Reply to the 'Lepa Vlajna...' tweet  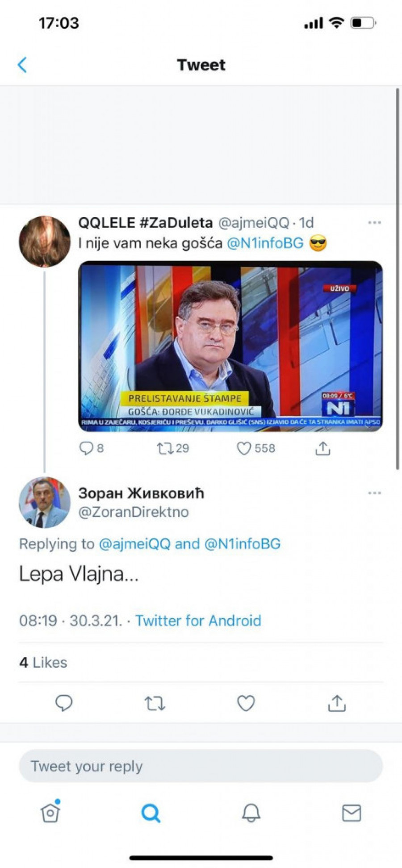click(64, 703)
